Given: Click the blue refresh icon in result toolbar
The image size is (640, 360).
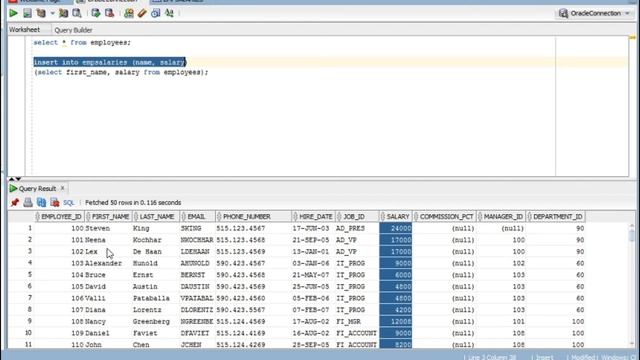Looking at the screenshot, I should click(41, 202).
